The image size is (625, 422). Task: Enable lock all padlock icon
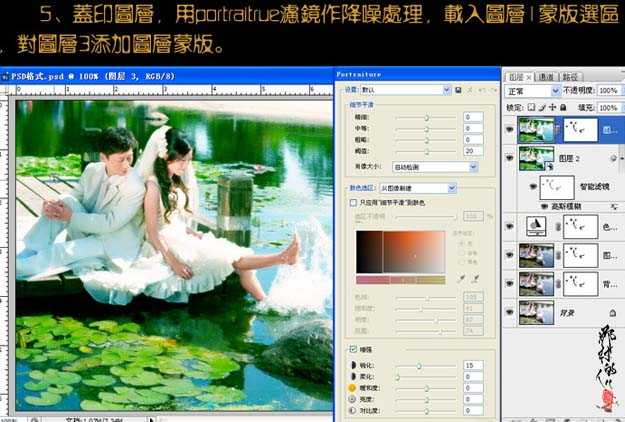click(563, 107)
